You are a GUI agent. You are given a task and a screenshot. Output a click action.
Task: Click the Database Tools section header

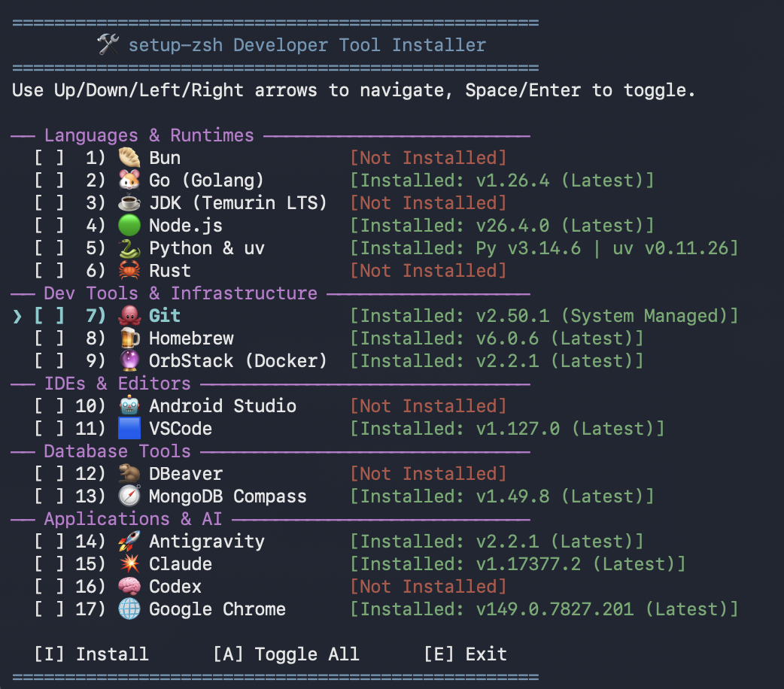(117, 451)
